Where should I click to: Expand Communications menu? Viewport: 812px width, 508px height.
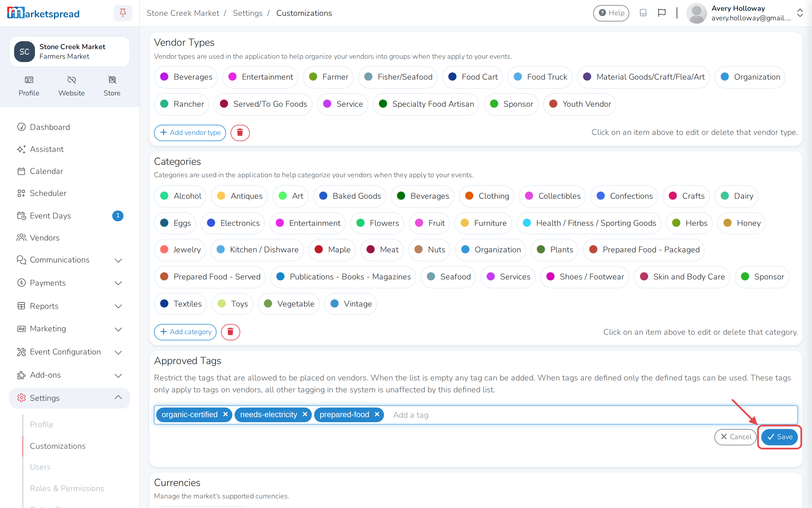69,260
